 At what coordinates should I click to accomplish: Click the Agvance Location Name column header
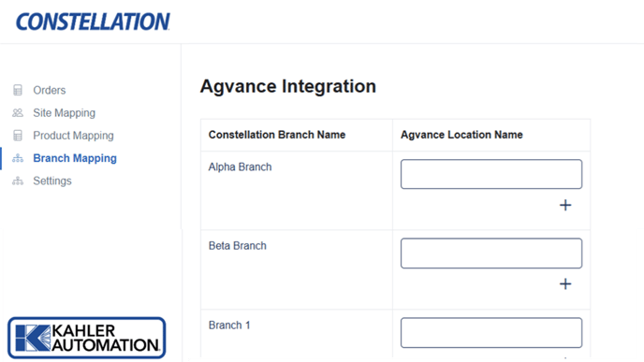461,135
